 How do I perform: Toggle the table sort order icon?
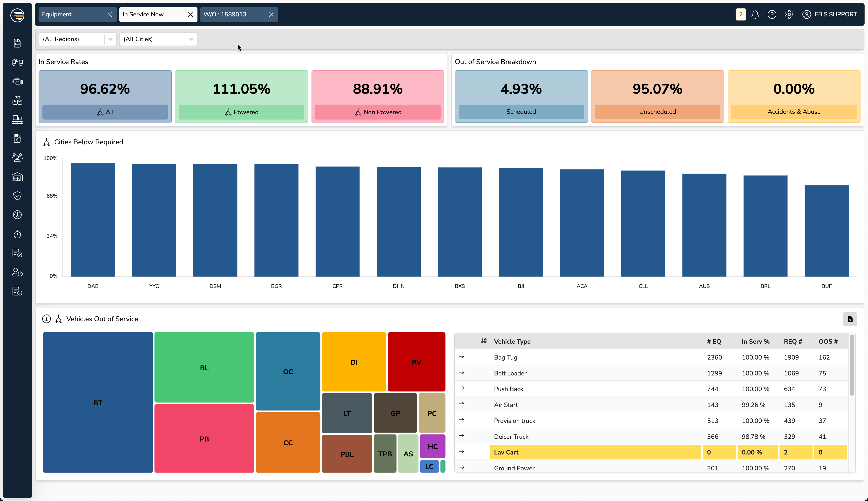tap(484, 341)
